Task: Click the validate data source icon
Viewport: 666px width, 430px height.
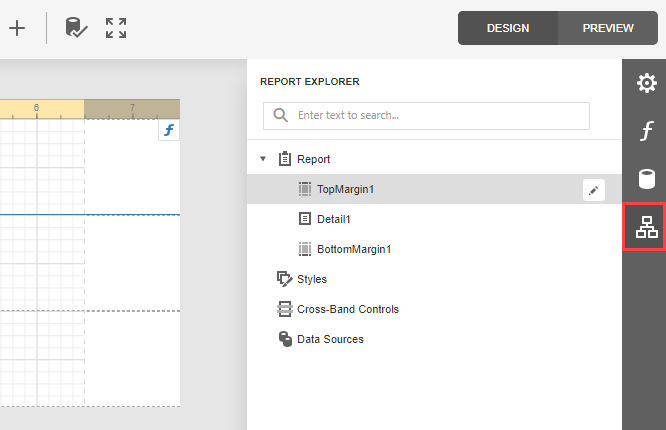Action: pos(76,28)
